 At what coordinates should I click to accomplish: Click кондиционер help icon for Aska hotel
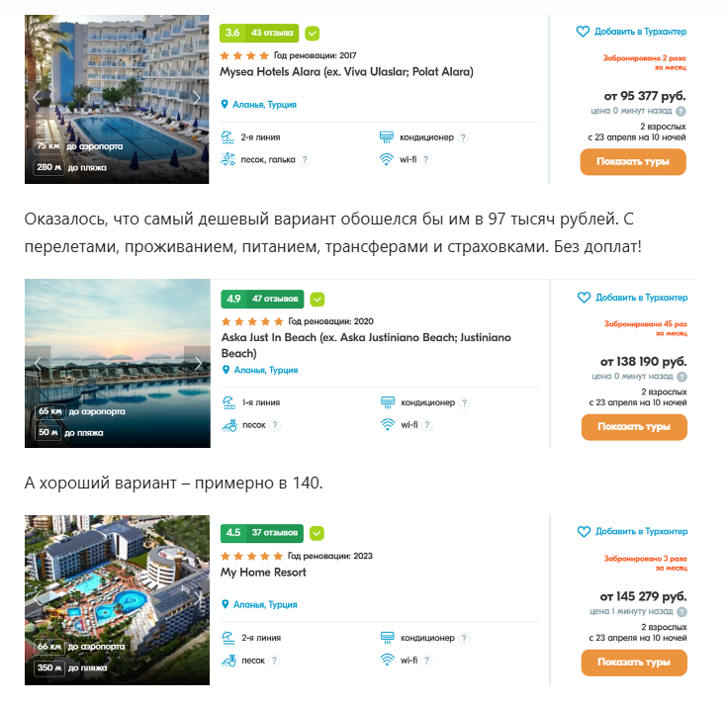click(x=465, y=402)
